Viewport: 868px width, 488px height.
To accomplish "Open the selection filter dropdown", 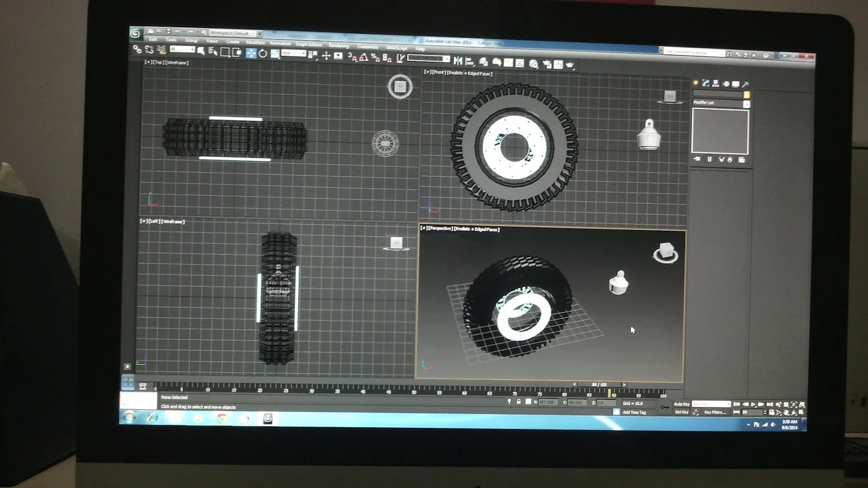I will click(182, 49).
